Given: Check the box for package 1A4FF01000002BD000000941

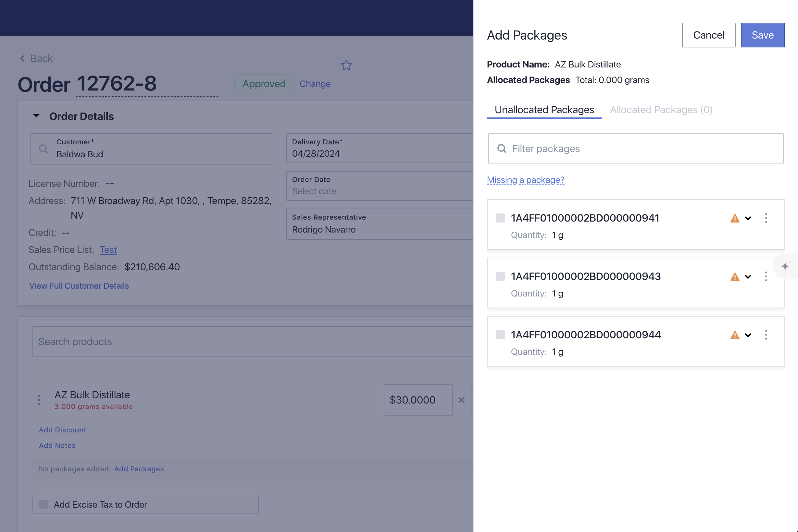Looking at the screenshot, I should point(500,218).
